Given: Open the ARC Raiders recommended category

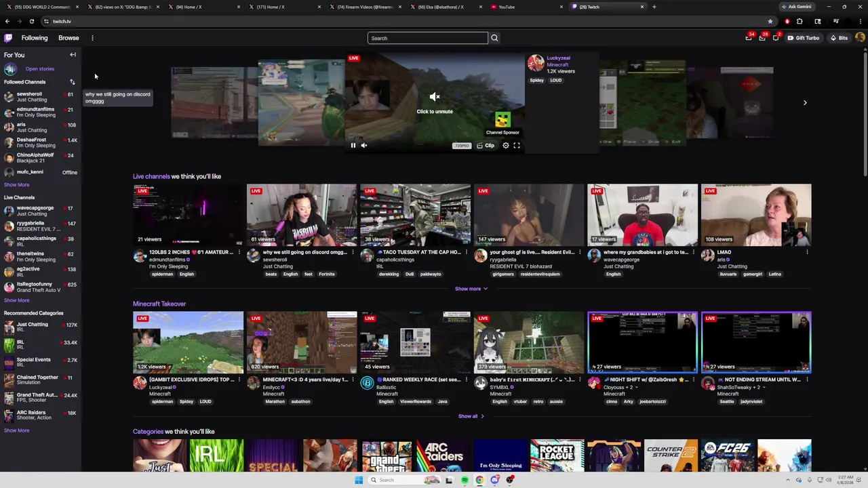Looking at the screenshot, I should (41, 415).
